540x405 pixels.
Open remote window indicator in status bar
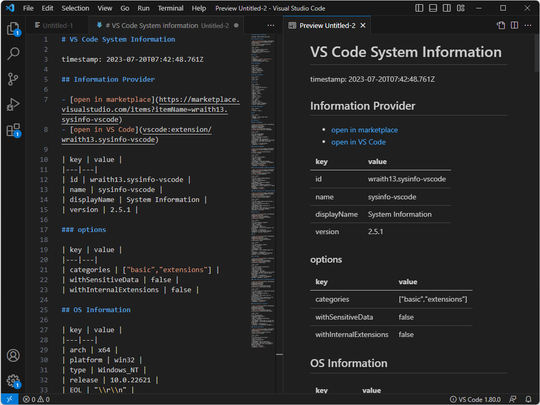click(10, 399)
